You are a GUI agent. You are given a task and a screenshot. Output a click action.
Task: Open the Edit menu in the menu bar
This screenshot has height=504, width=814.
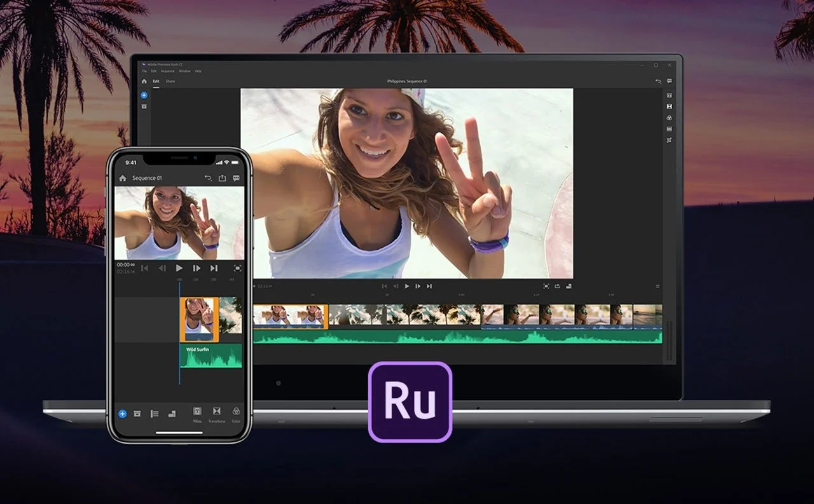[154, 71]
